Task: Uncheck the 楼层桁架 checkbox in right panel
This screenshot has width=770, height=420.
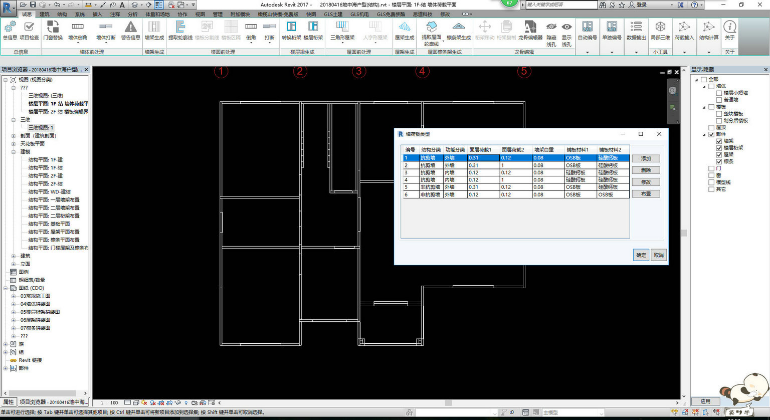Action: [x=719, y=148]
